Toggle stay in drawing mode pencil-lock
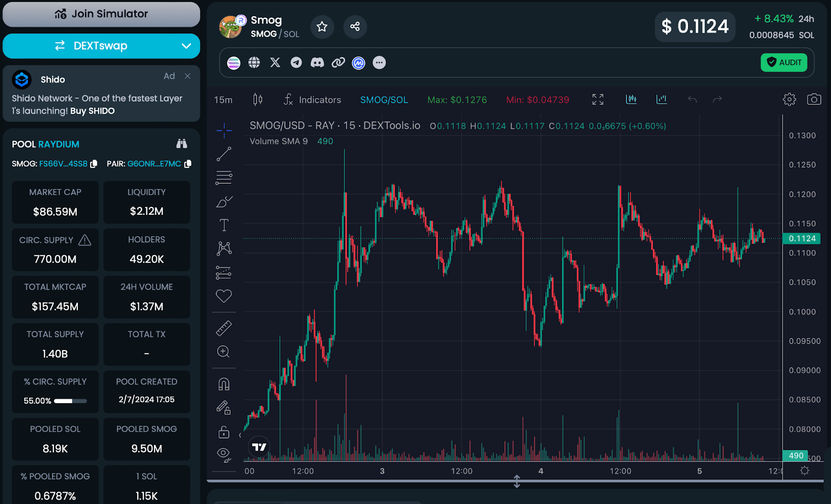The image size is (831, 504). coord(224,408)
